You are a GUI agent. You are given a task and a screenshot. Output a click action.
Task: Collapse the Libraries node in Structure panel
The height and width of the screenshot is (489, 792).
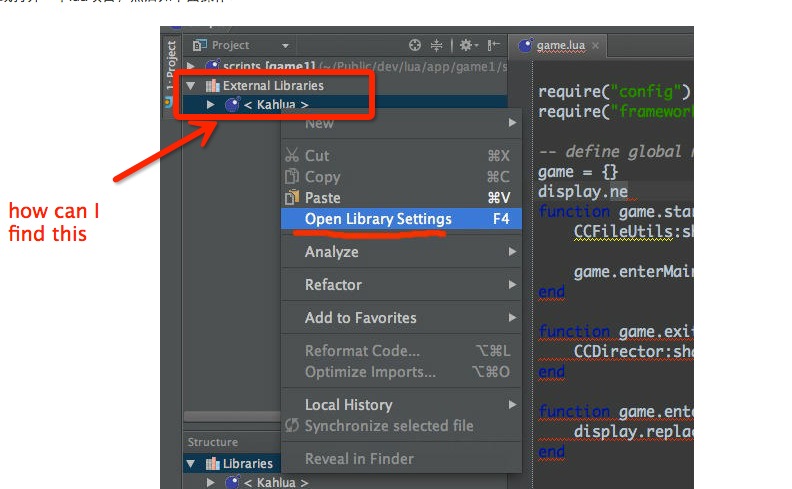(x=191, y=463)
